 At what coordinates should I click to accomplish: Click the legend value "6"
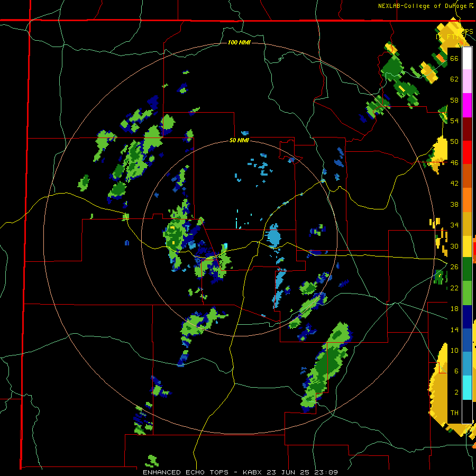(456, 371)
